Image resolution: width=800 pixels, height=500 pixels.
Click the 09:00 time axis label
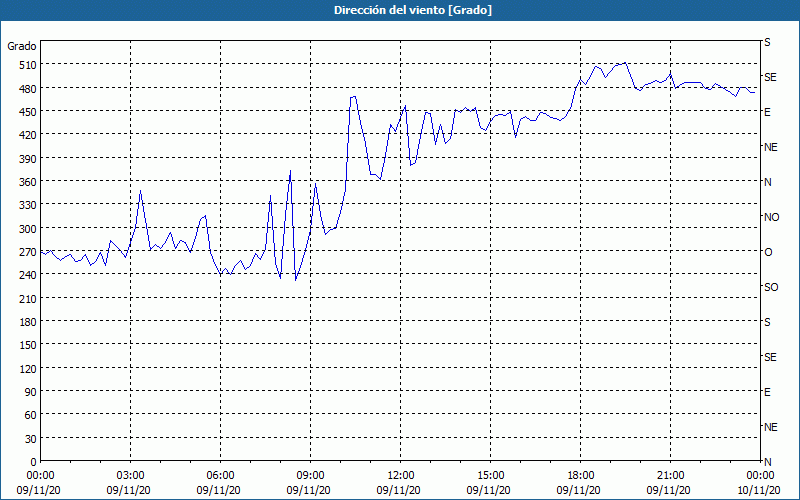pos(311,476)
